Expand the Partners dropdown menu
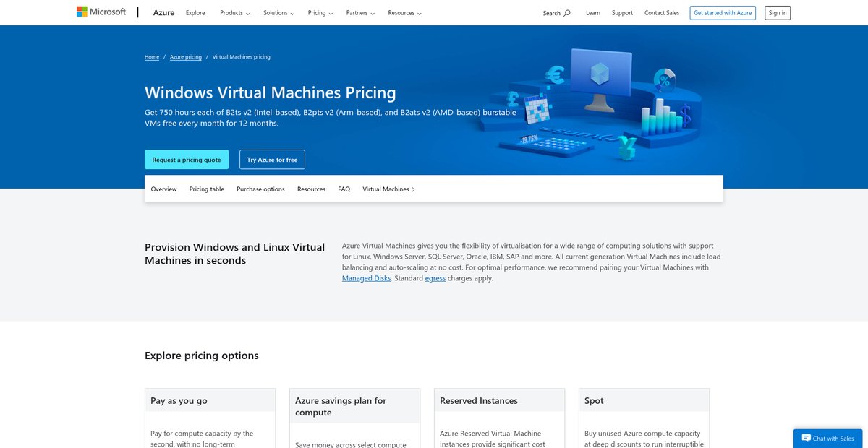The width and height of the screenshot is (868, 448). 360,13
